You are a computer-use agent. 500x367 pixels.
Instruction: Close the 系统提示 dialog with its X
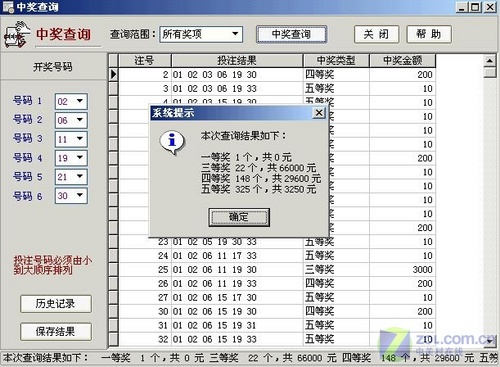tap(319, 113)
